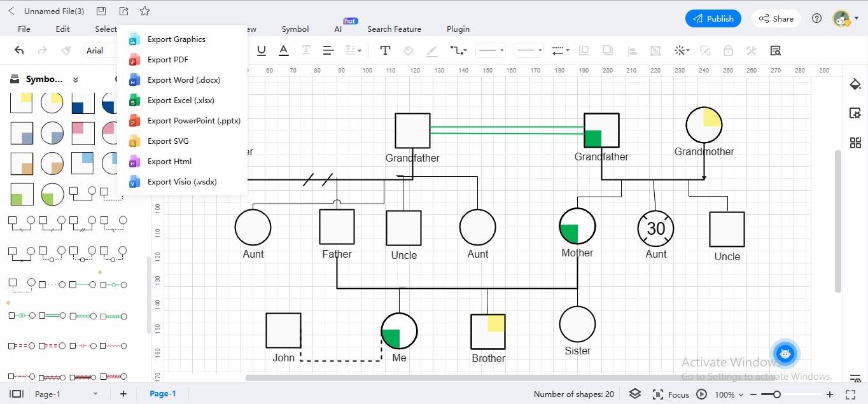The width and height of the screenshot is (868, 404).
Task: Open the Edit menu
Action: (x=62, y=29)
